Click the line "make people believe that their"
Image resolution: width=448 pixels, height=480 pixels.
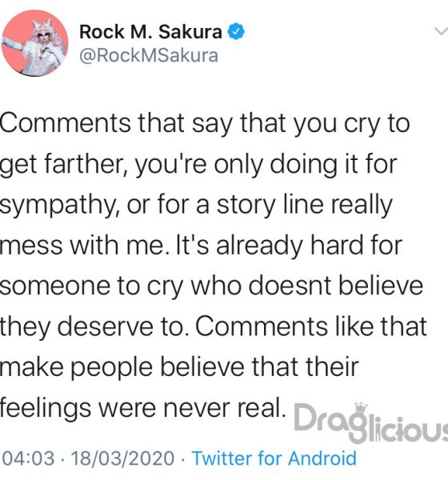point(179,367)
